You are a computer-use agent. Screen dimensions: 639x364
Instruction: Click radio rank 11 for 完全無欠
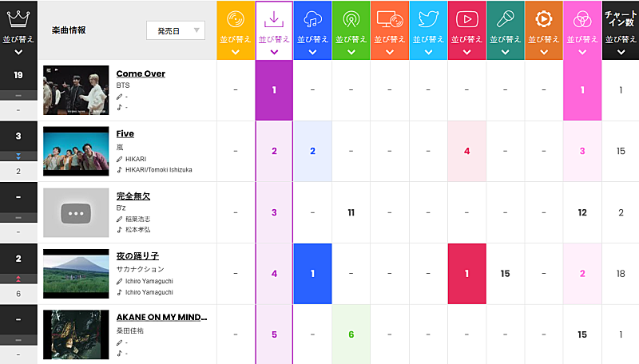click(x=351, y=212)
